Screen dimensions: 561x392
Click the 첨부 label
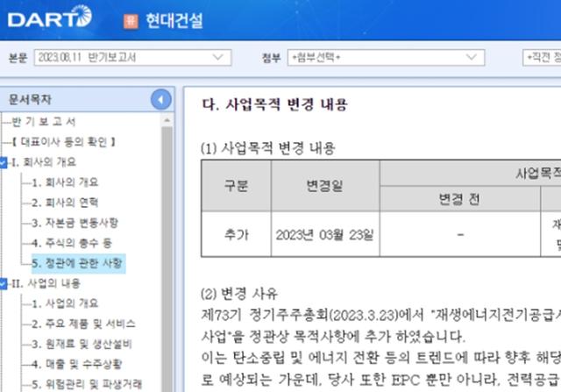pos(271,58)
